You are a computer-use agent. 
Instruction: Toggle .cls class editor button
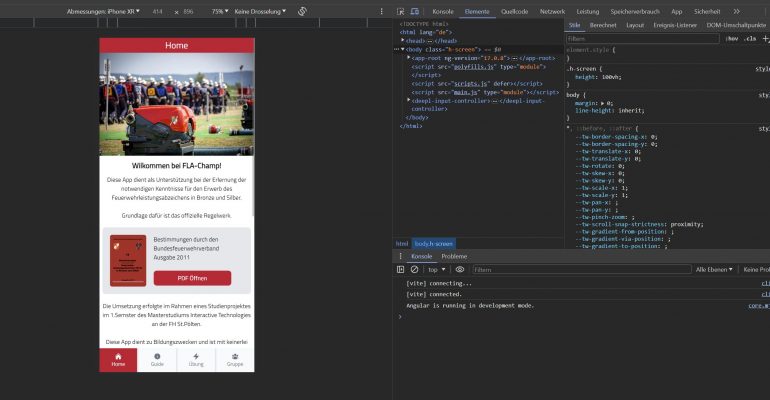[x=751, y=38]
